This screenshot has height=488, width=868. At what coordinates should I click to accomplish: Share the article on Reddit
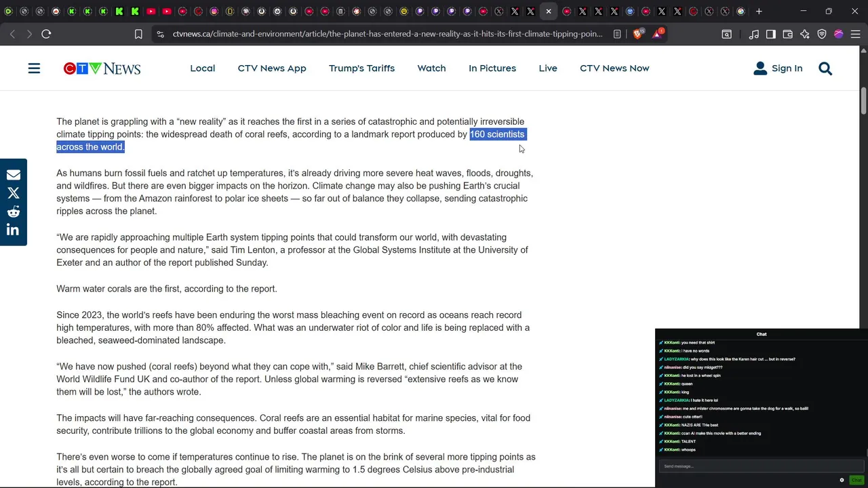click(x=14, y=211)
